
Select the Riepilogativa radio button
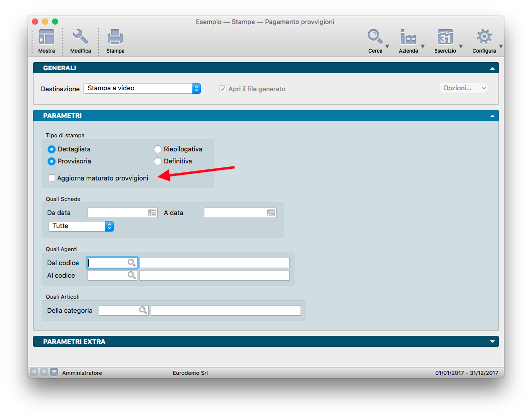[158, 149]
